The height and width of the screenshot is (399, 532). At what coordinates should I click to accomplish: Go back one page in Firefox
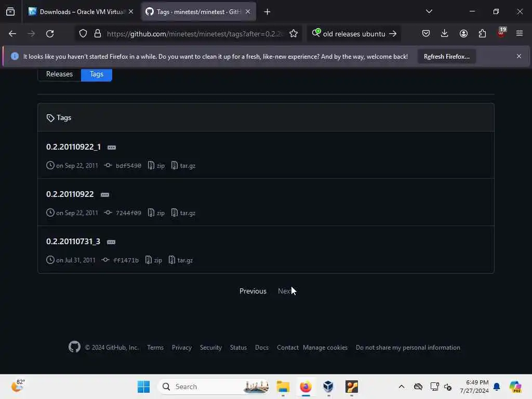click(12, 34)
